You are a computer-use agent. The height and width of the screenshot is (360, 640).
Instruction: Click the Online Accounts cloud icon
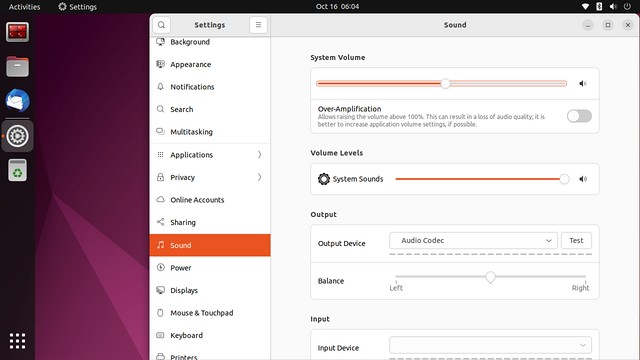coord(160,200)
